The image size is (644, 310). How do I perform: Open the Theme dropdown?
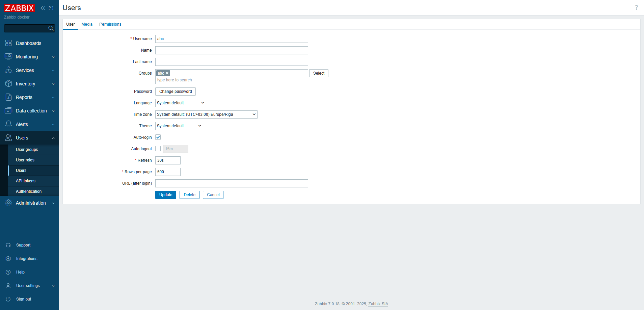(179, 126)
